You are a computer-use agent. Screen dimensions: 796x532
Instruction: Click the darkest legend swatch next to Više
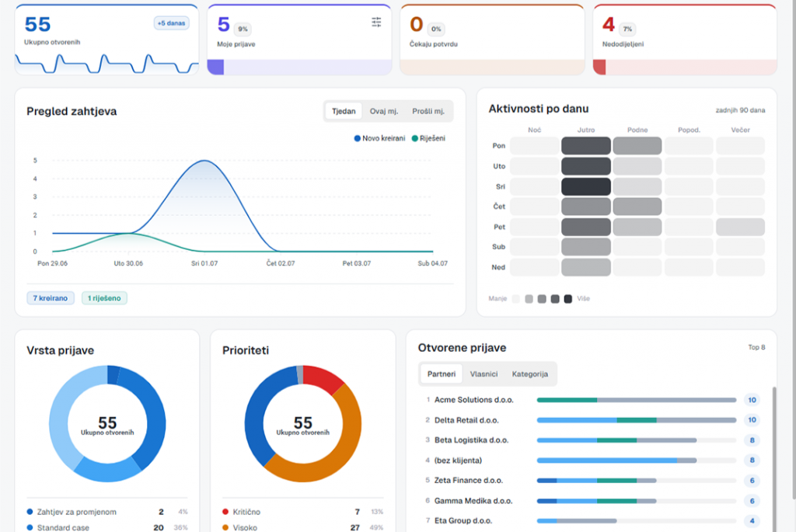568,299
